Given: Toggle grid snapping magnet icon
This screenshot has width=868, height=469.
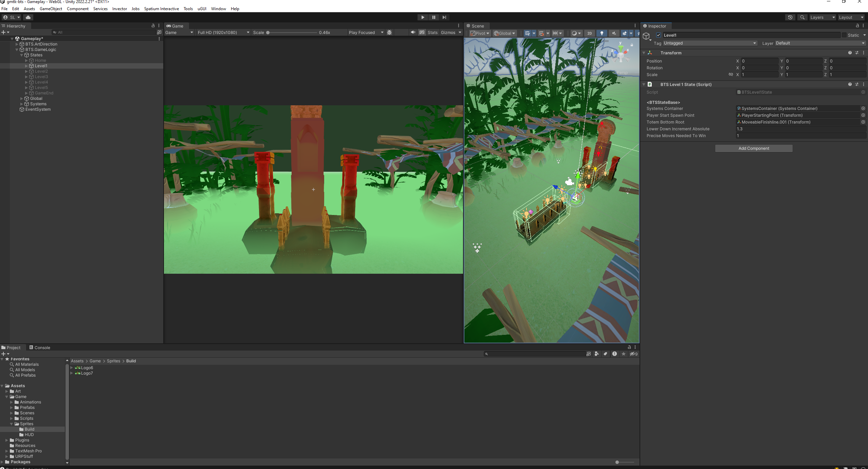Looking at the screenshot, I should 541,33.
